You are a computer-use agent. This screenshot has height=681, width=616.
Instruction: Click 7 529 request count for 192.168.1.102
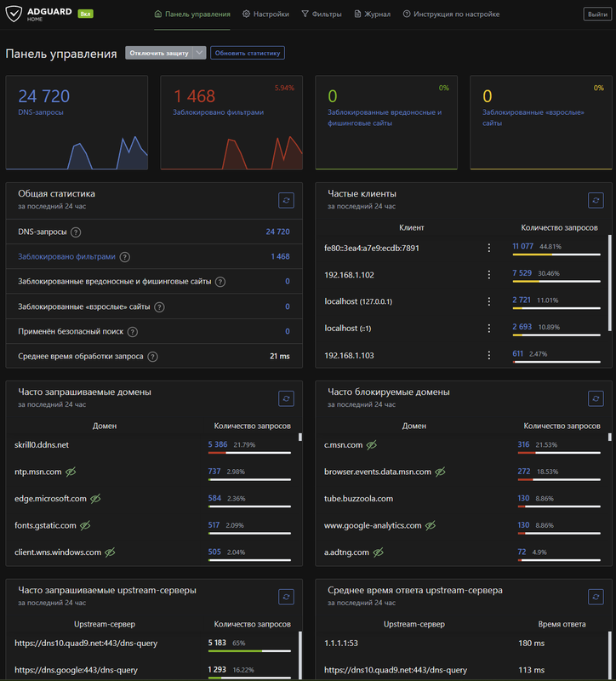[522, 272]
